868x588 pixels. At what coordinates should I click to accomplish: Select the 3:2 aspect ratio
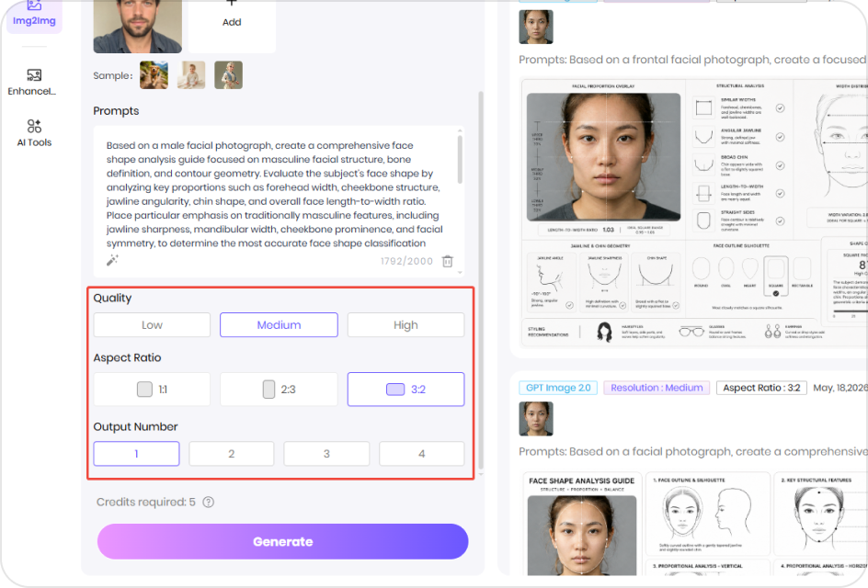pyautogui.click(x=405, y=390)
